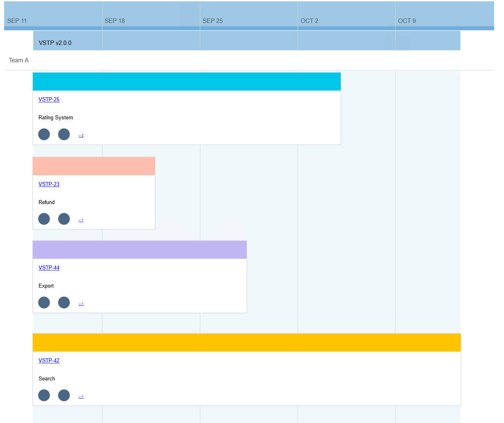Click second avatar on Rating System card
Viewport: 504px width, 423px height.
click(64, 134)
